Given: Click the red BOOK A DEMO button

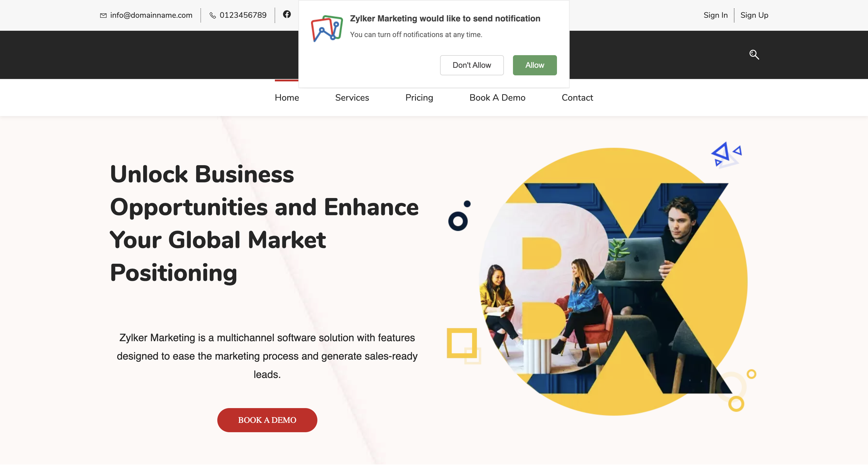Looking at the screenshot, I should pyautogui.click(x=267, y=420).
